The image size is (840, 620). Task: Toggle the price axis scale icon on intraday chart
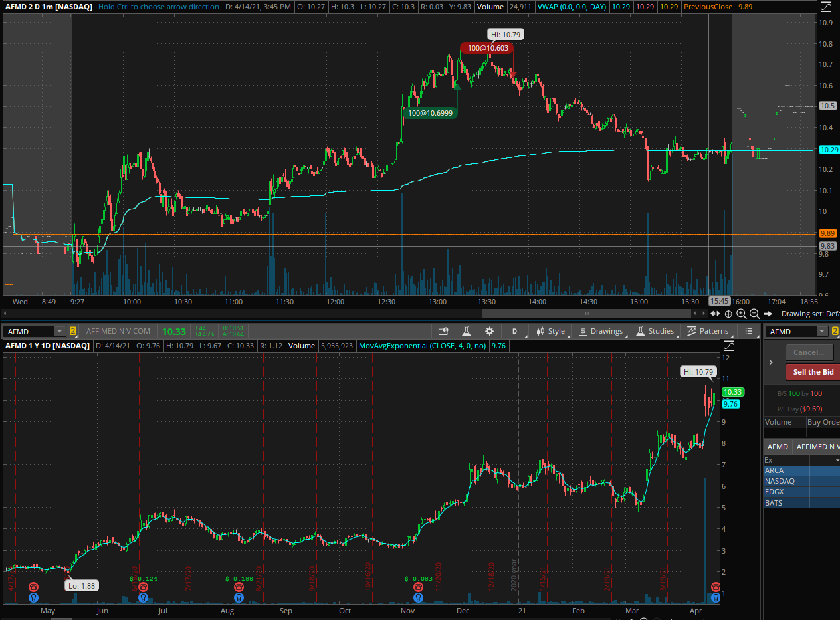(825, 8)
